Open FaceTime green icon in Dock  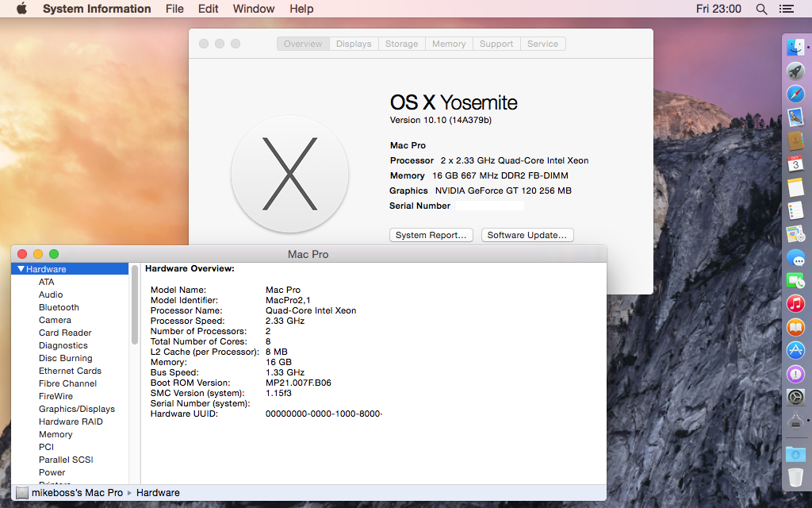795,280
